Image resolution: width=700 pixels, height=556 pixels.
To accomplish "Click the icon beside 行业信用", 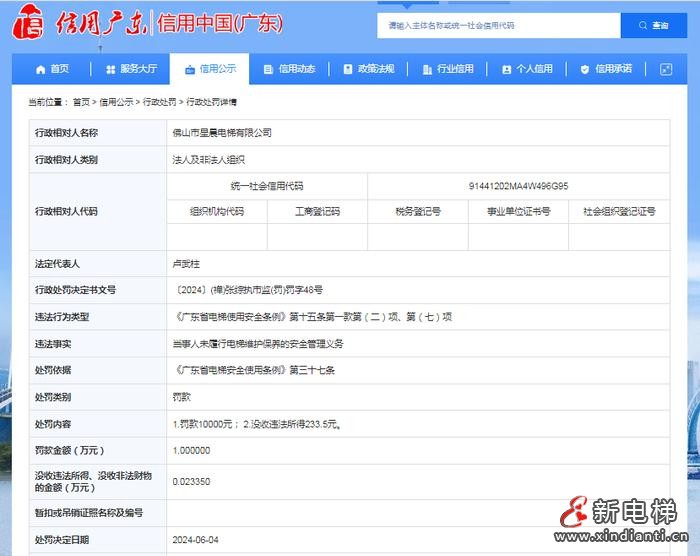I will point(426,69).
